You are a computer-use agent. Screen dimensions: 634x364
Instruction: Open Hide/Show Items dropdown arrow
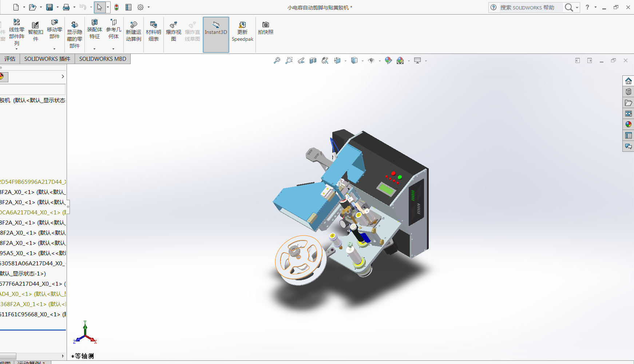tap(380, 61)
